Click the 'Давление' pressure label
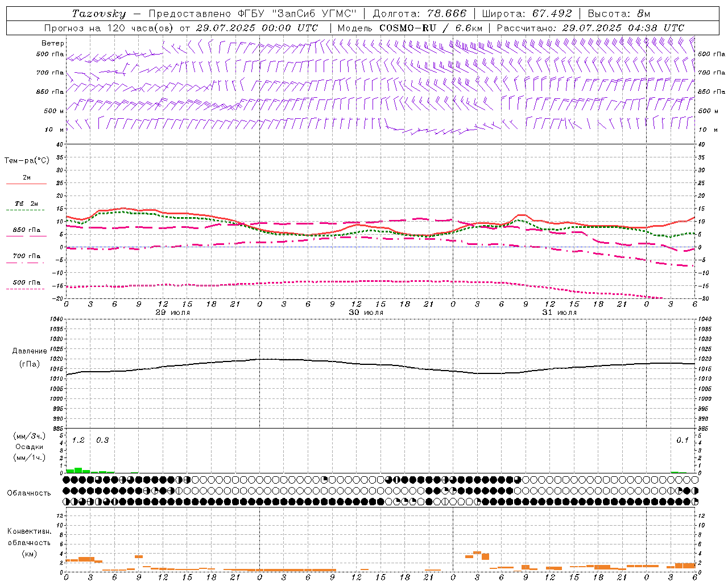728x582 pixels. pyautogui.click(x=30, y=351)
